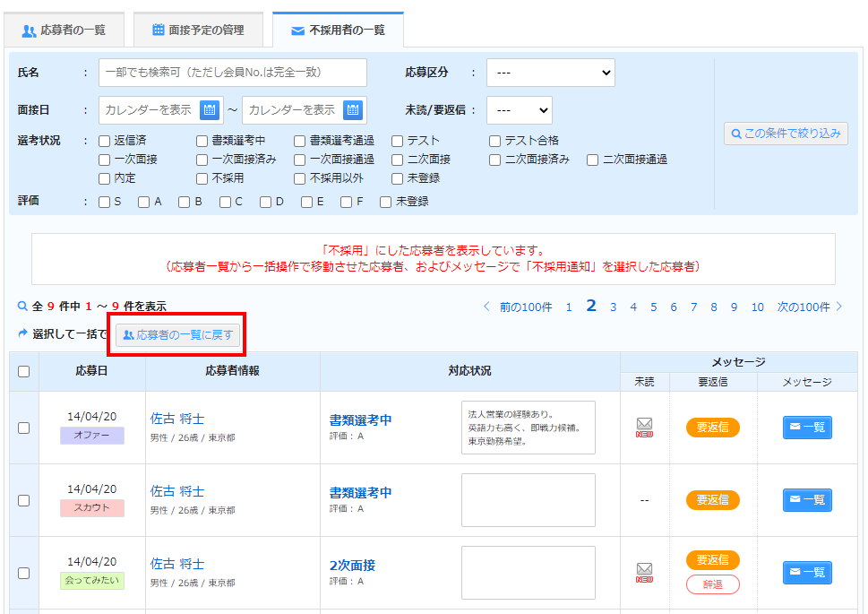This screenshot has width=868, height=614.
Task: Click memo text box in オファー row
Action: point(529,428)
